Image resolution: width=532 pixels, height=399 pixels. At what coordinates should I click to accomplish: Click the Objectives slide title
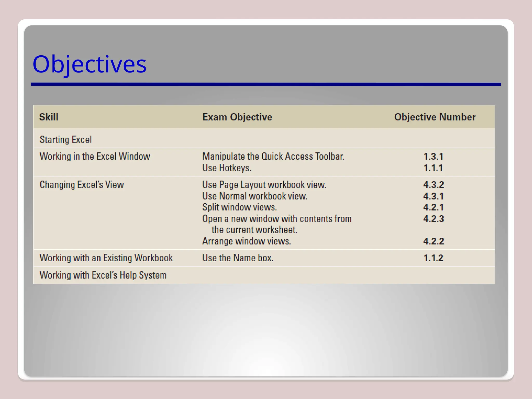coord(89,64)
